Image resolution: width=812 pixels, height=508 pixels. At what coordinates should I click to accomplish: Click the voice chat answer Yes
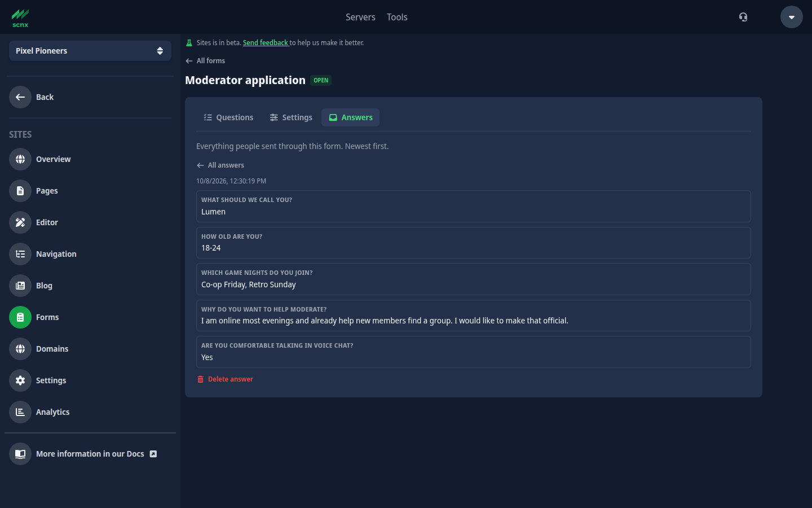coord(207,357)
